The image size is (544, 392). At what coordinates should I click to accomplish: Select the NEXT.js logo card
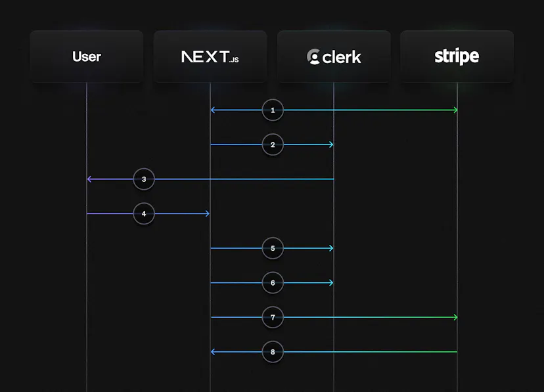210,56
